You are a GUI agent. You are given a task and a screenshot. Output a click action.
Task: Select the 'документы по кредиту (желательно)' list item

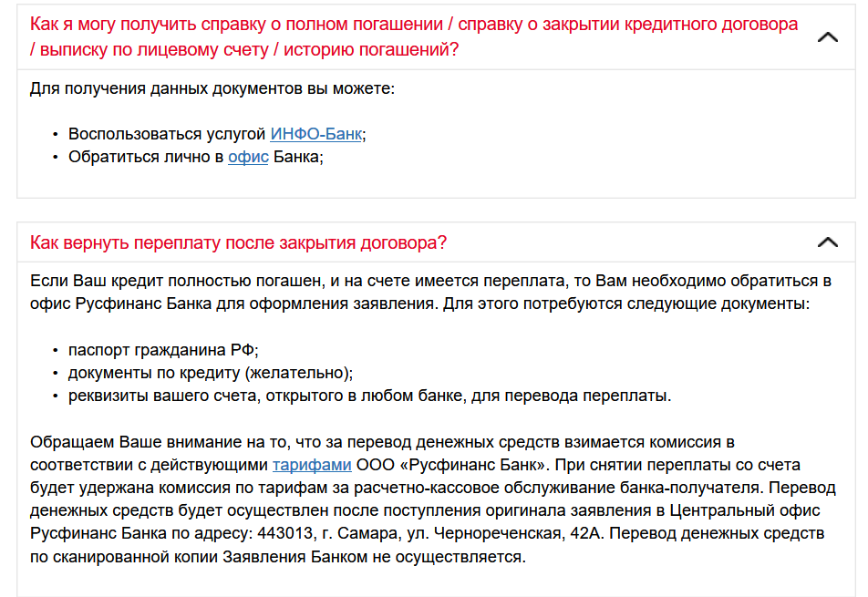click(x=210, y=374)
